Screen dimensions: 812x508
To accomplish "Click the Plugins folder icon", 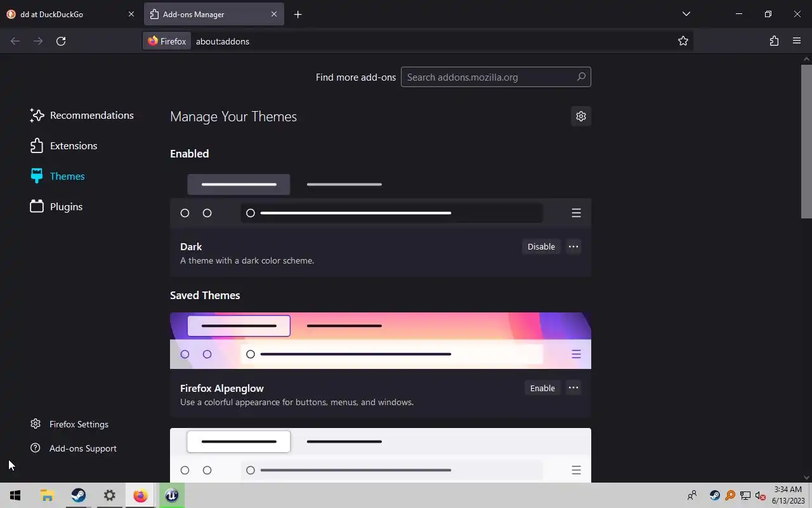I will coord(37,206).
